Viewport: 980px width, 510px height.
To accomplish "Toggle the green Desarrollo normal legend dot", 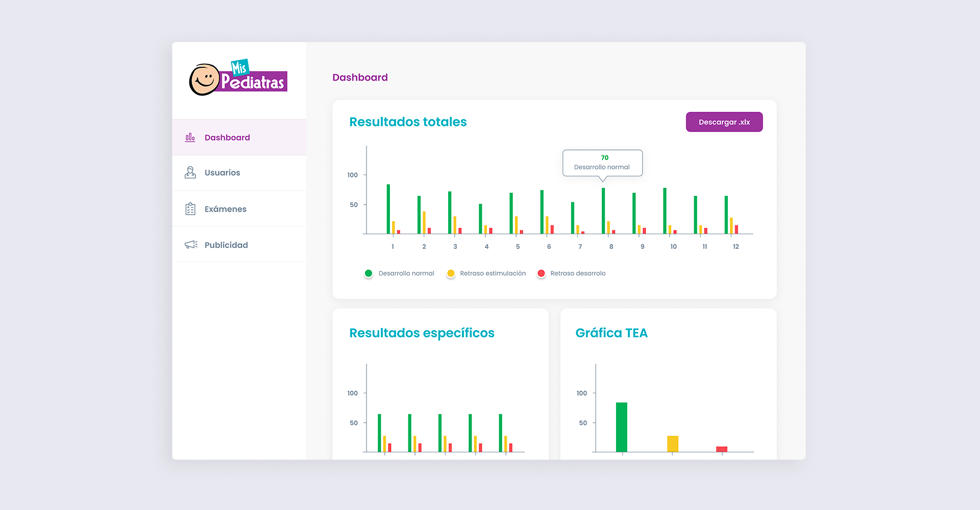I will point(369,273).
